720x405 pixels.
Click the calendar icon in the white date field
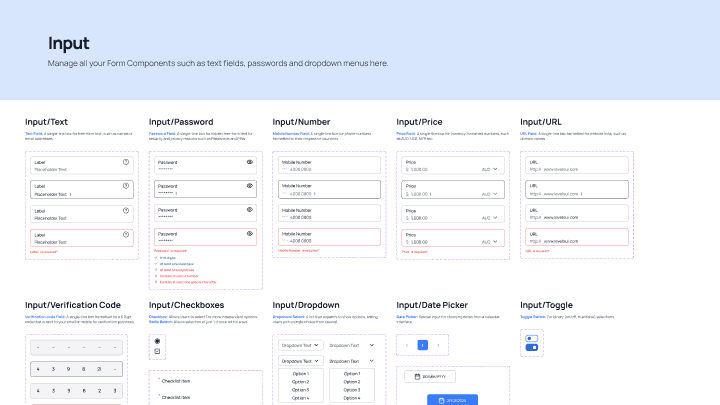pos(417,377)
